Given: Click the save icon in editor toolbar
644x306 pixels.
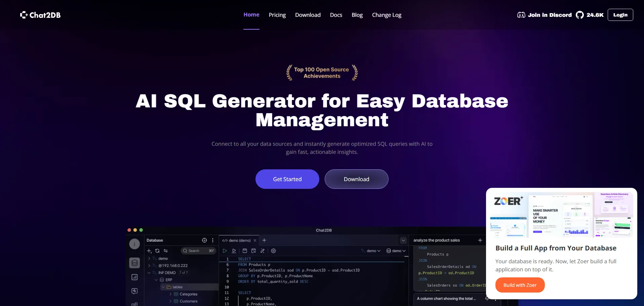Looking at the screenshot, I should click(245, 251).
